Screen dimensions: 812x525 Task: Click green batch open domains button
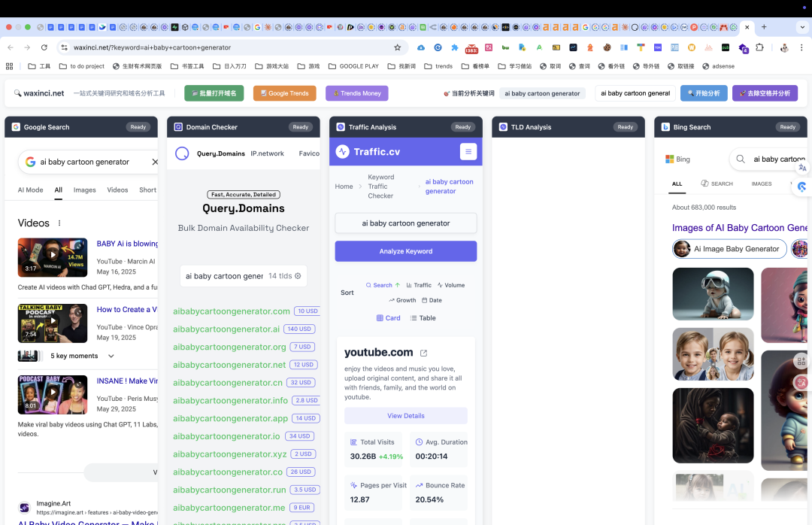click(x=214, y=93)
